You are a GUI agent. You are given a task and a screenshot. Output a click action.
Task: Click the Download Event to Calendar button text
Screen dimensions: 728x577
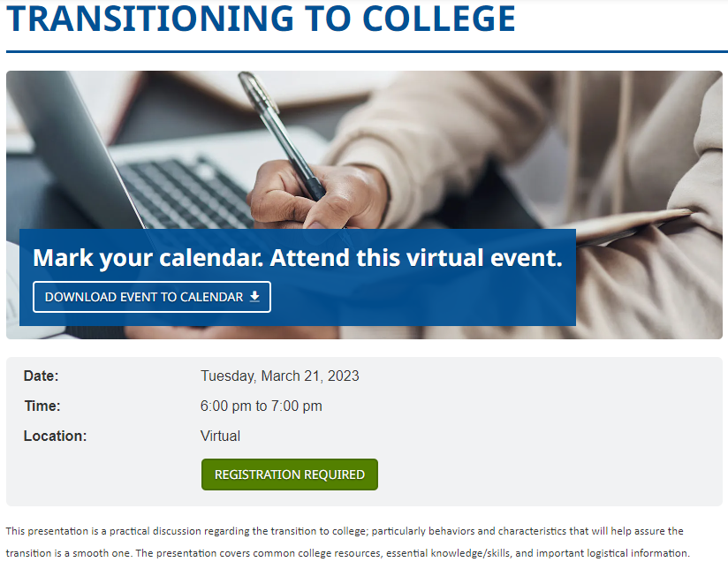(x=144, y=297)
